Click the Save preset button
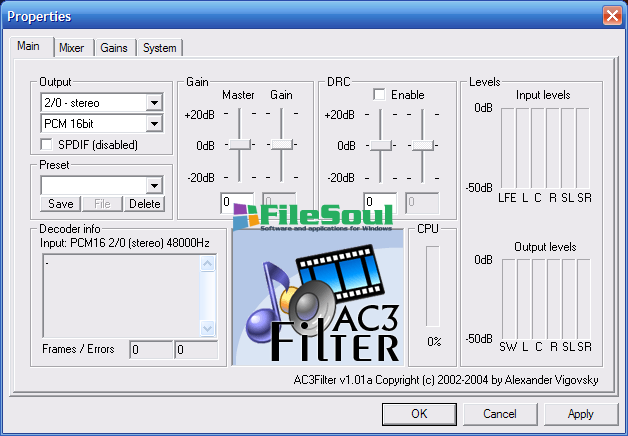 pos(60,204)
